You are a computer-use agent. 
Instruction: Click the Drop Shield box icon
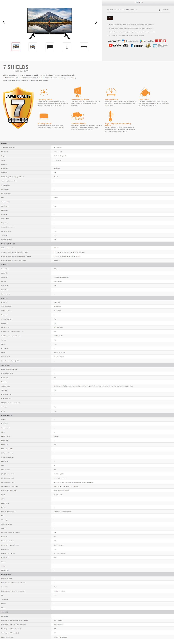145,92
